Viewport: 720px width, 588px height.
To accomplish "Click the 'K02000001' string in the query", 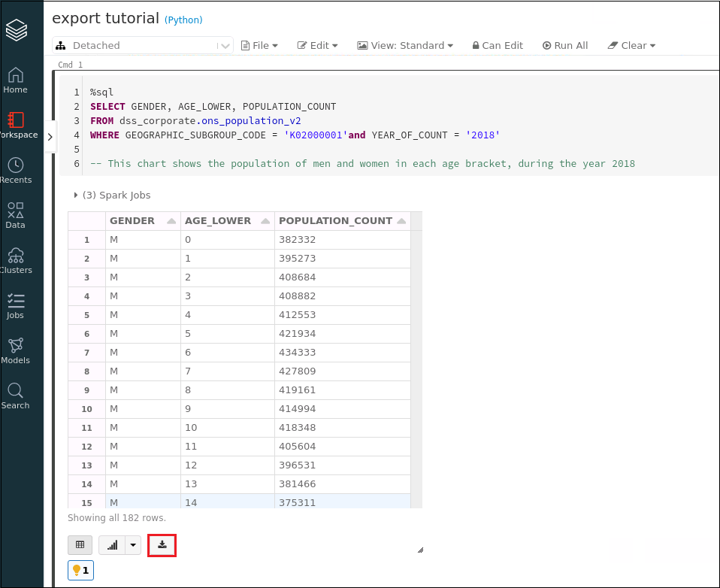I will pos(316,135).
